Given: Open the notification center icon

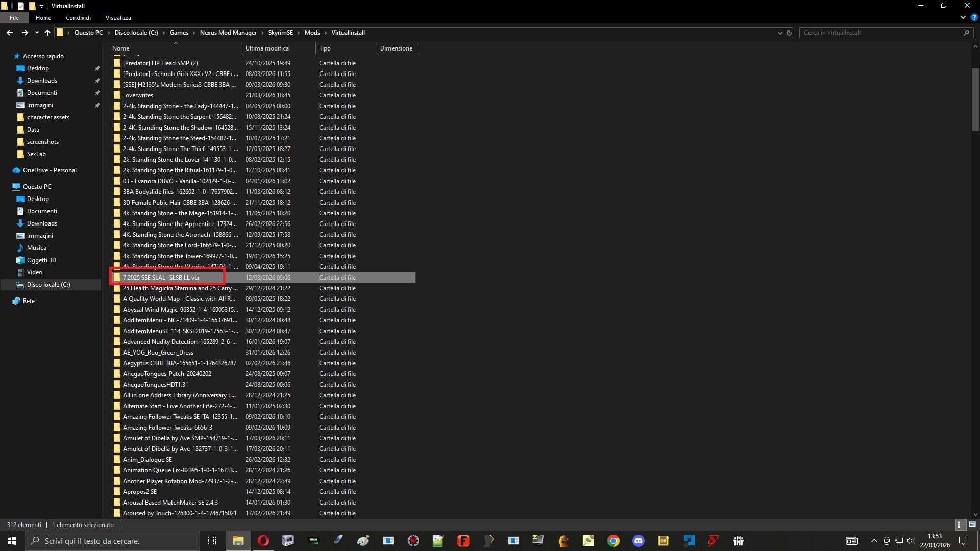Looking at the screenshot, I should click(x=963, y=541).
